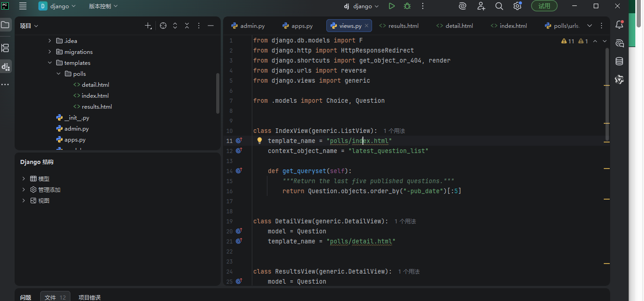Viewport: 644px width, 301px height.
Task: Open the version control 版本控制 dropdown
Action: click(x=103, y=6)
